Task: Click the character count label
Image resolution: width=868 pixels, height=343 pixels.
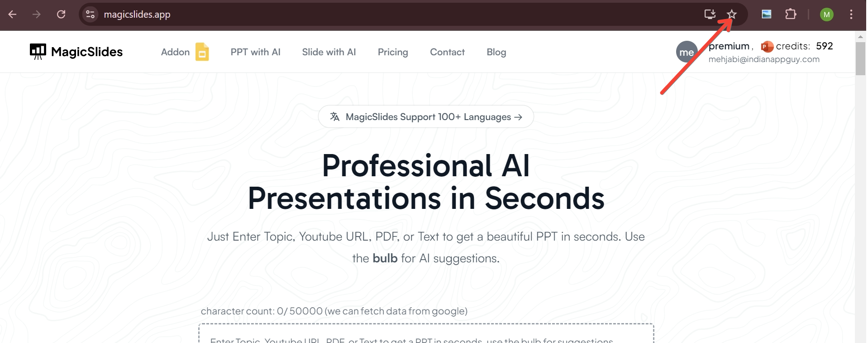Action: click(334, 311)
